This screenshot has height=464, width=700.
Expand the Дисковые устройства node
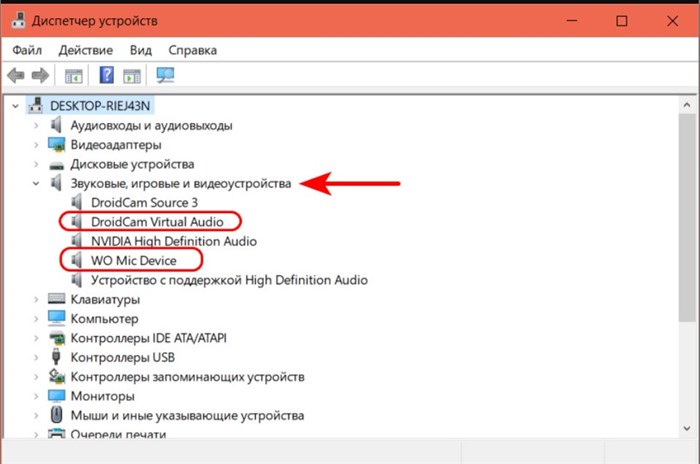point(36,164)
